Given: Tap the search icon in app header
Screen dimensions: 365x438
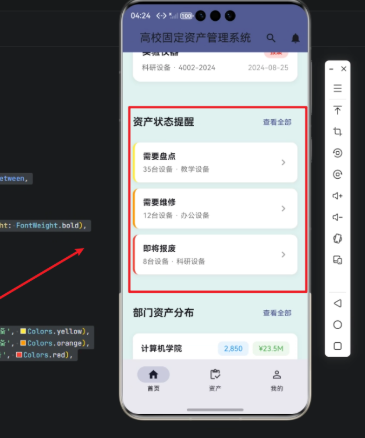Looking at the screenshot, I should [271, 38].
